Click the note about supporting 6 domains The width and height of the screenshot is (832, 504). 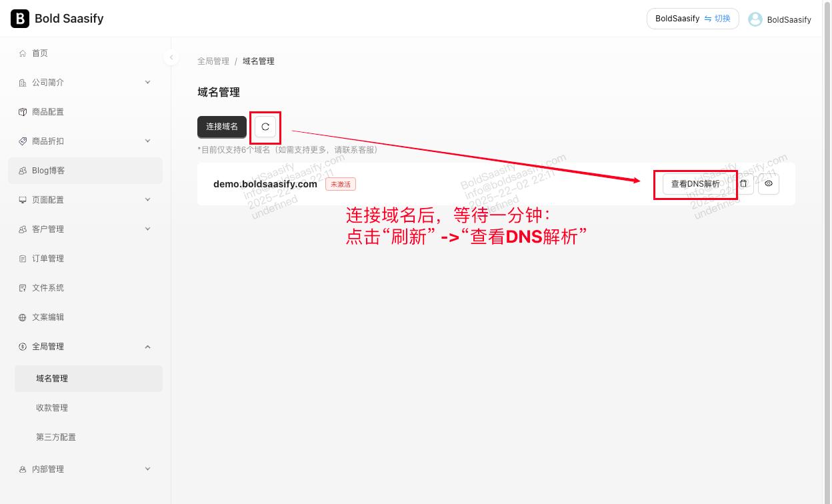pos(288,150)
